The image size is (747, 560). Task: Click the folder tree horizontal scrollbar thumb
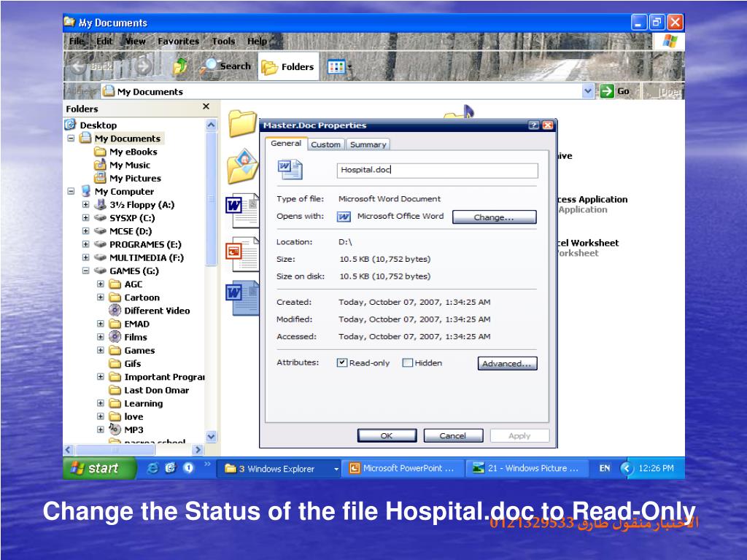point(115,449)
